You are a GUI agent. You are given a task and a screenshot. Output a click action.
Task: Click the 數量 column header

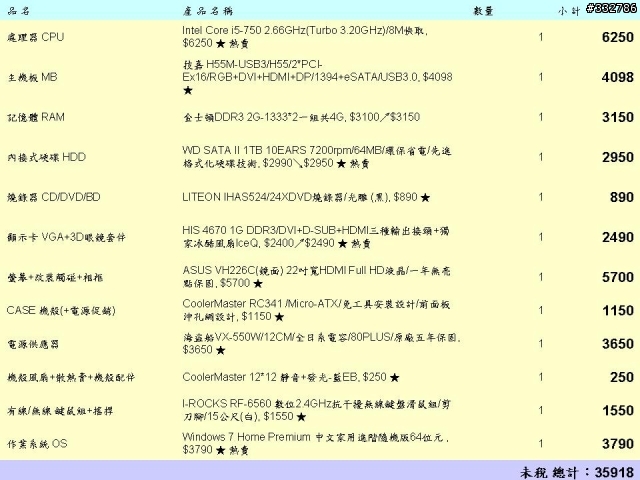pyautogui.click(x=484, y=11)
